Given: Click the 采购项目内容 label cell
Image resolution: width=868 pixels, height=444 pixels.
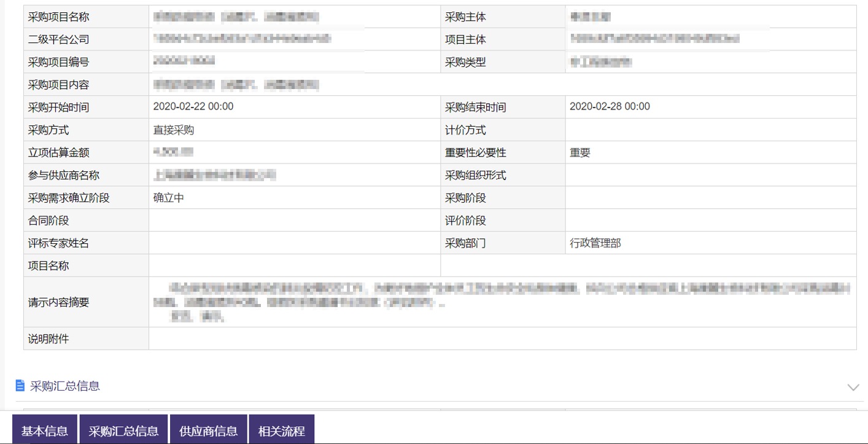Looking at the screenshot, I should click(86, 85).
